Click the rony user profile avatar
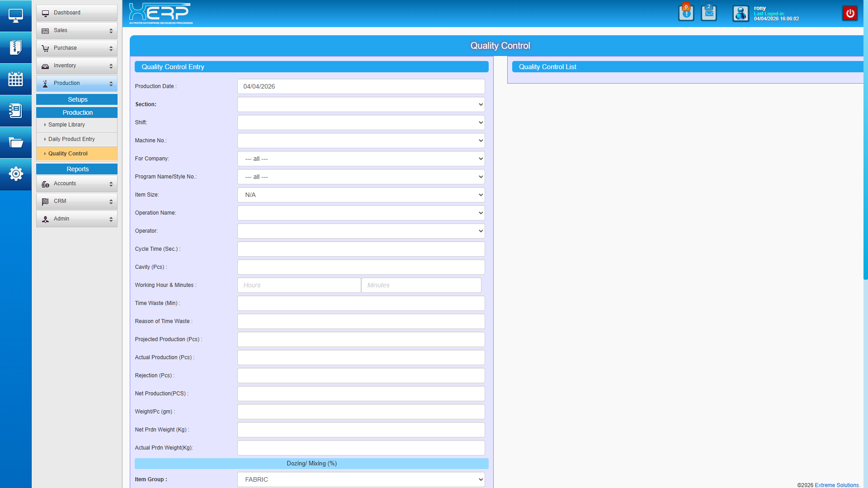 click(x=741, y=14)
